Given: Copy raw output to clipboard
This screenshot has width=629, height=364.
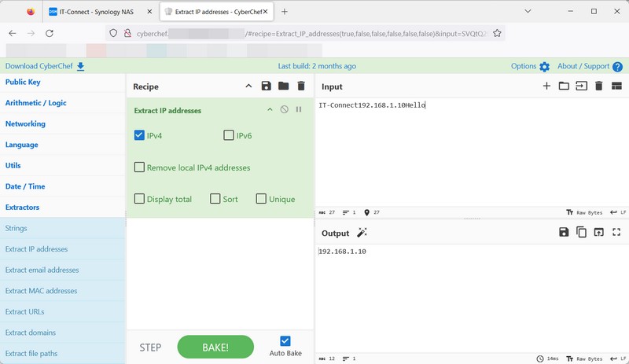Looking at the screenshot, I should click(581, 232).
